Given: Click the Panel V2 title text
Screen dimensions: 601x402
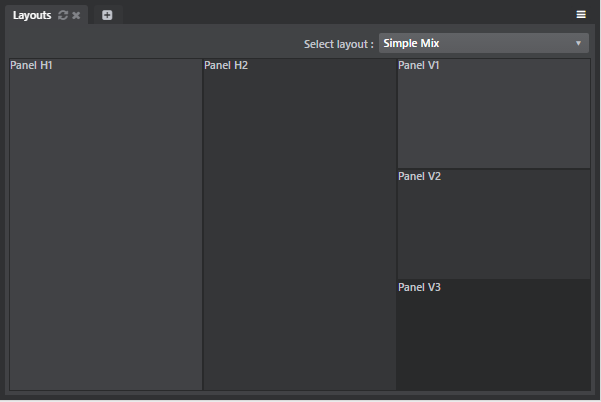Looking at the screenshot, I should coord(419,177).
